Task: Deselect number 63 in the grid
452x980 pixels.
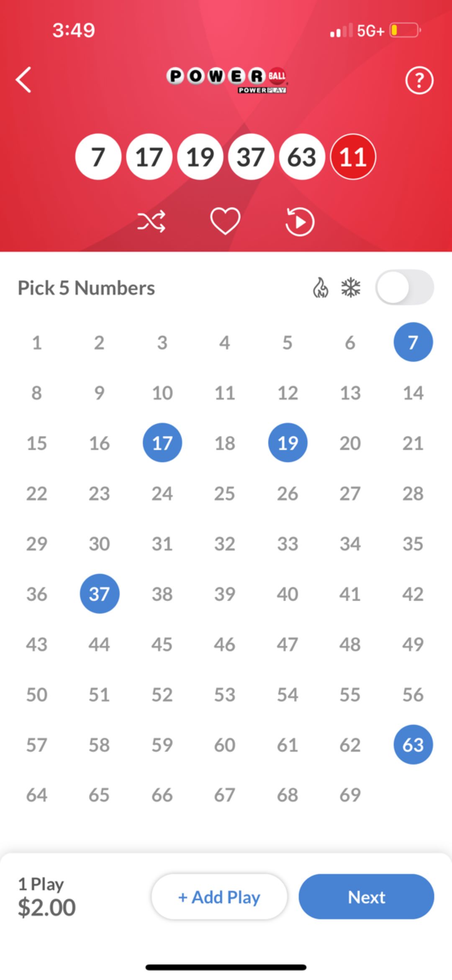Action: pos(413,744)
